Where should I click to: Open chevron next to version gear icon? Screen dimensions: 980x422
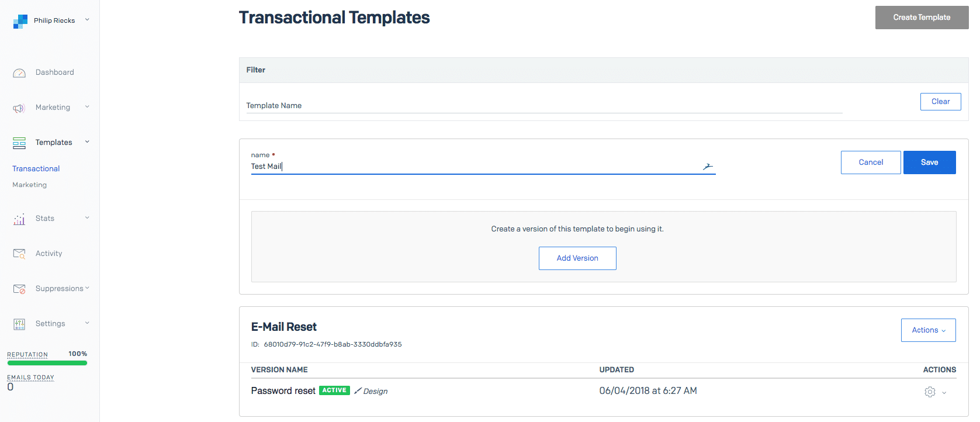[944, 393]
